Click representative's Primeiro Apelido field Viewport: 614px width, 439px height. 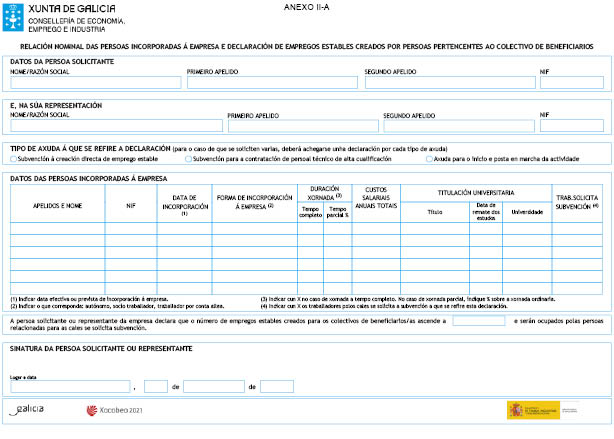pos(301,127)
